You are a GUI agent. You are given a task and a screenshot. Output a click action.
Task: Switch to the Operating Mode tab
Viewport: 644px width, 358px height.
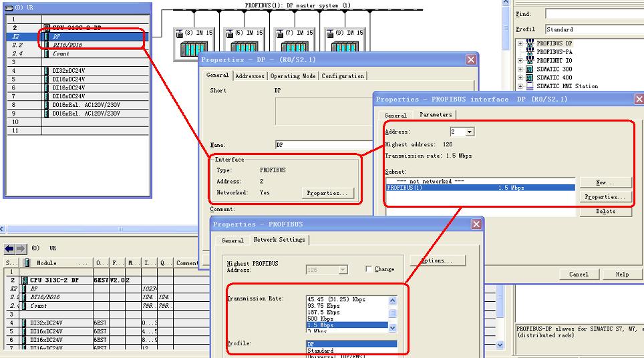tap(293, 76)
